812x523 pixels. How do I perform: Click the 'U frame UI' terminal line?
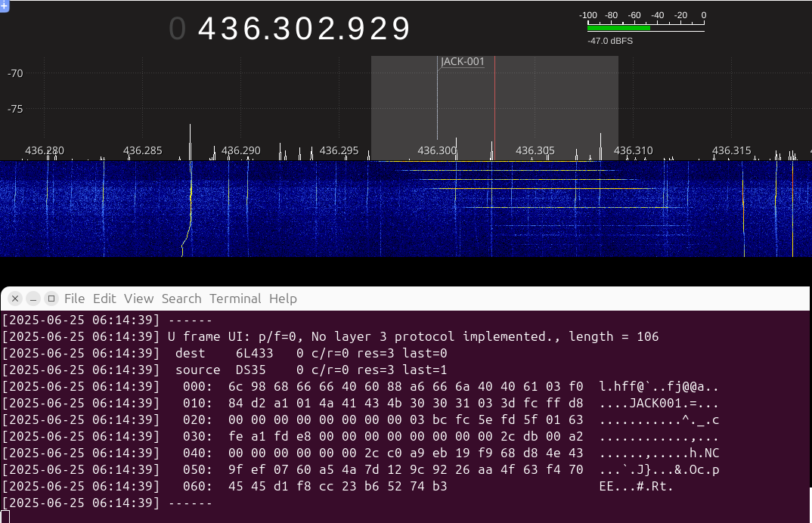click(x=330, y=336)
